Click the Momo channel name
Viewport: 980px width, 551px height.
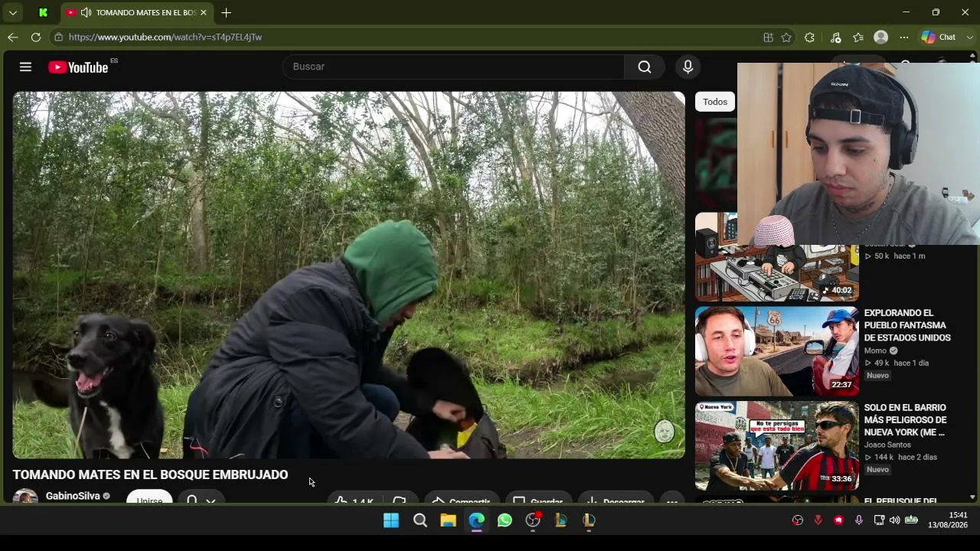[x=875, y=350]
